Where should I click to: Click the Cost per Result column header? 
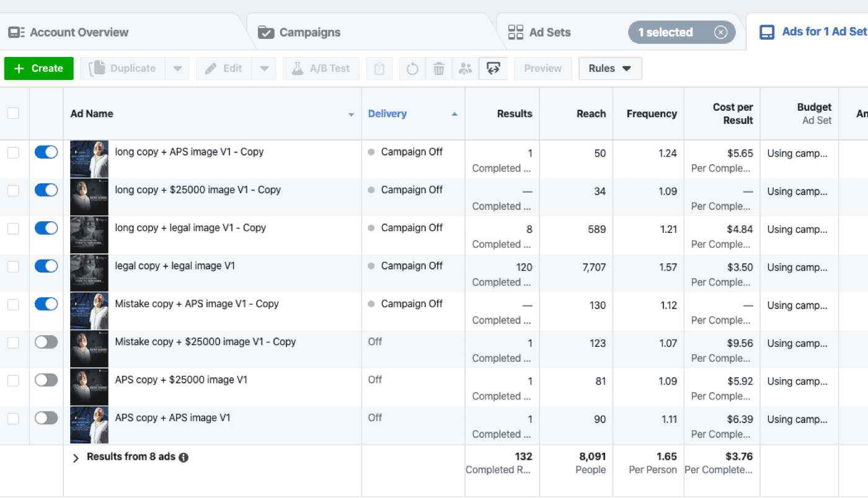coord(733,113)
